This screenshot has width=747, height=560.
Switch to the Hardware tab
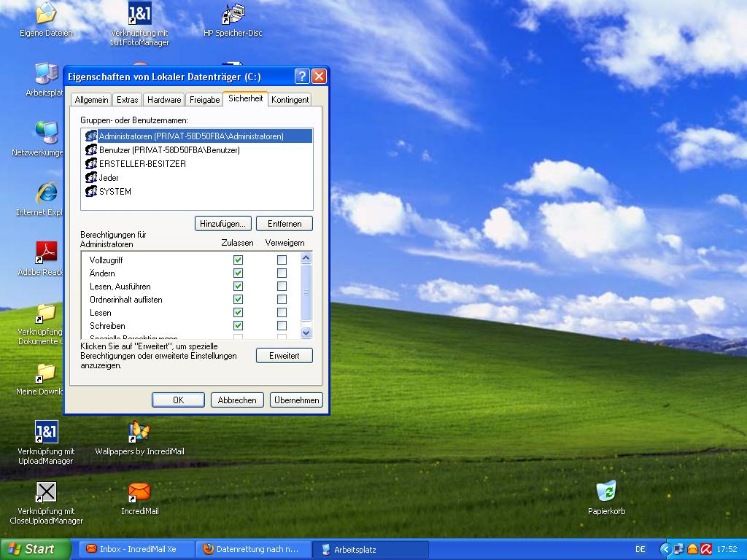pos(164,99)
